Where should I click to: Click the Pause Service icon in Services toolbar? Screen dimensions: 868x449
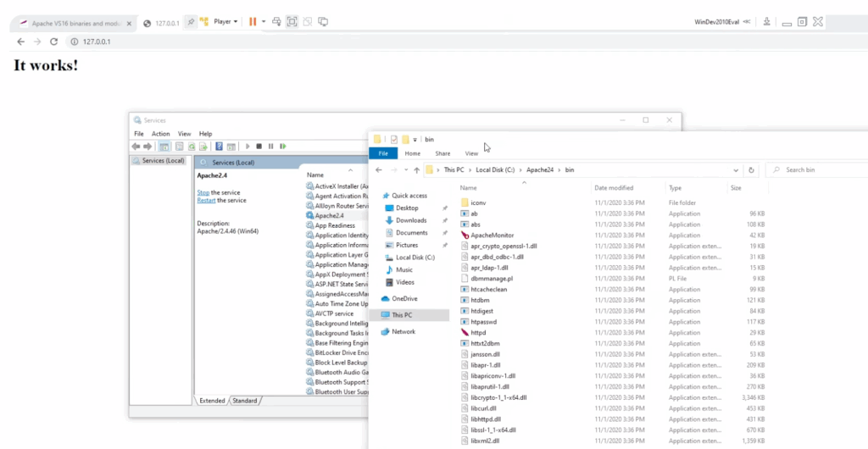click(x=270, y=147)
